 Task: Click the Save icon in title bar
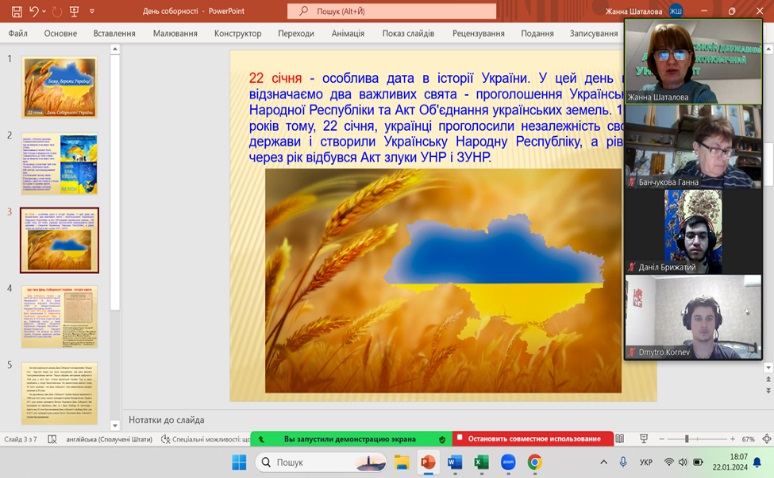[x=17, y=11]
